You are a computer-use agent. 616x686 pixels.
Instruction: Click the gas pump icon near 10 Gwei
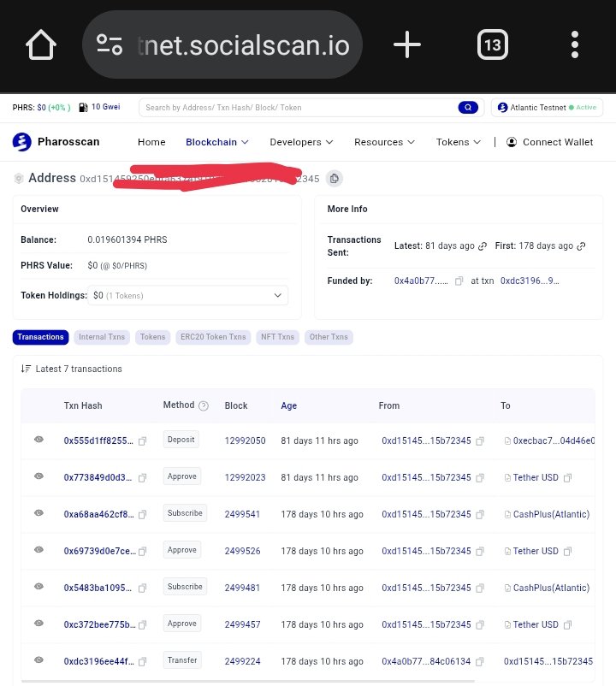click(x=83, y=107)
